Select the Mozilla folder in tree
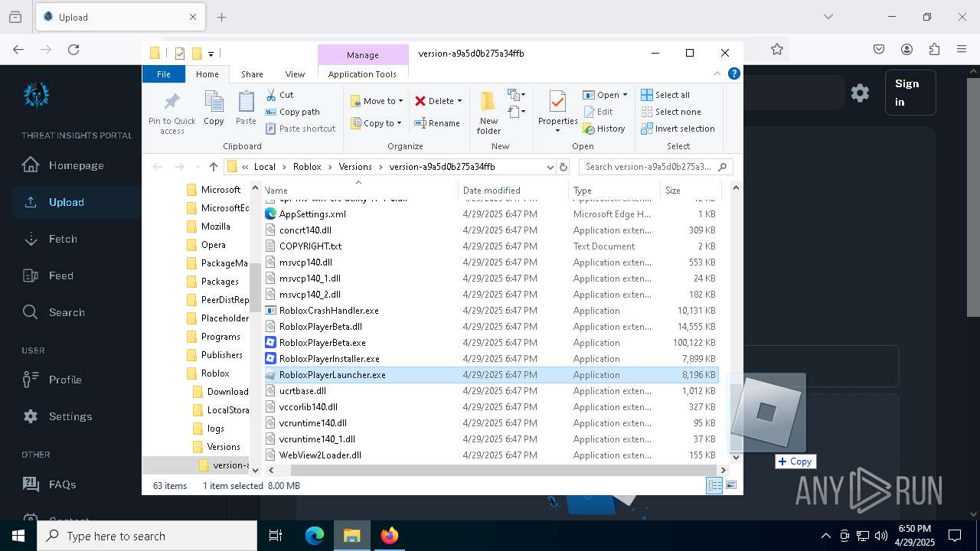 (215, 227)
